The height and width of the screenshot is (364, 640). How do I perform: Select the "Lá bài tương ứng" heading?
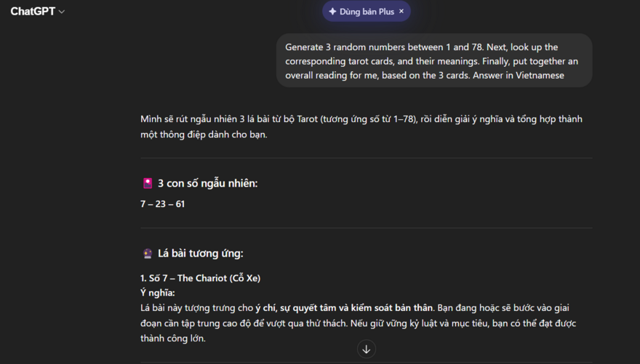(x=200, y=254)
